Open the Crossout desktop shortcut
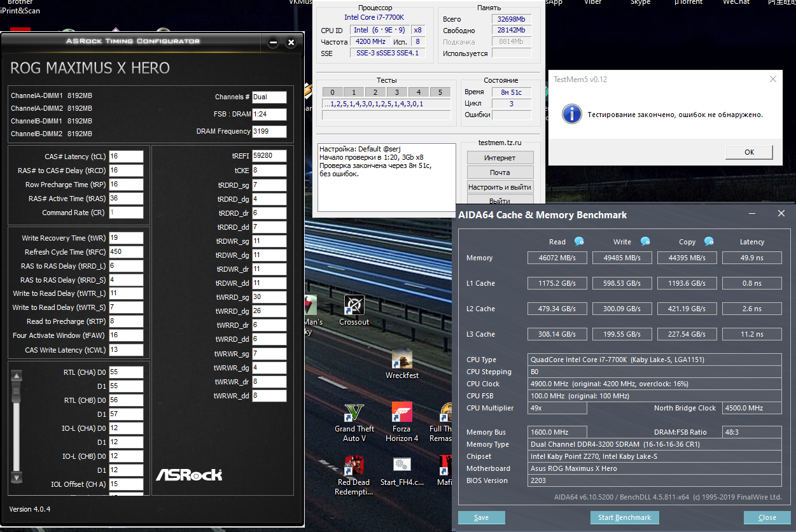The width and height of the screenshot is (796, 532). [354, 310]
